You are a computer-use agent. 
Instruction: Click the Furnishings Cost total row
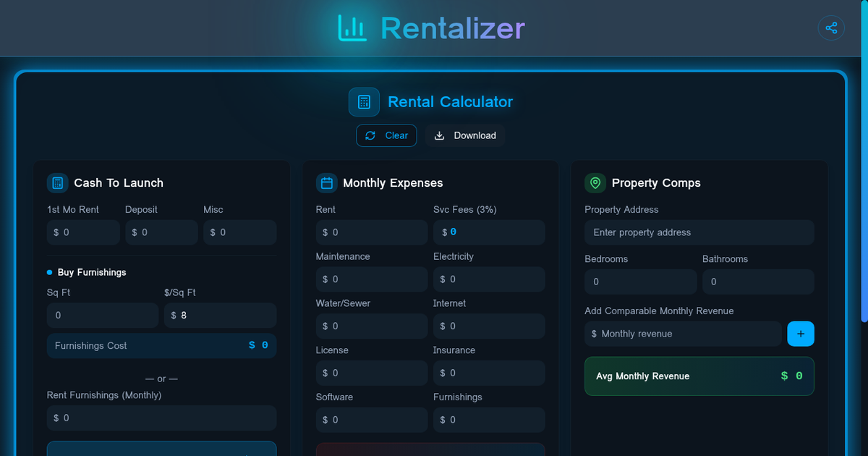[162, 345]
